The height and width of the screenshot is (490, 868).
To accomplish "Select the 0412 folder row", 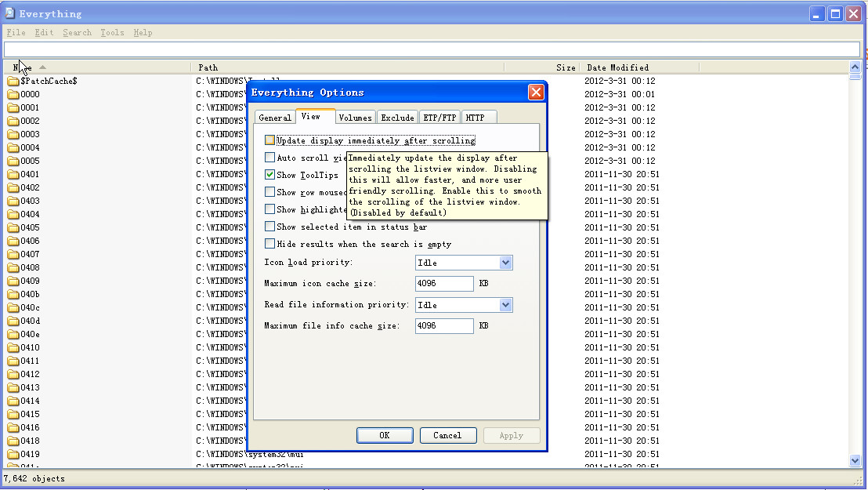I will tap(125, 374).
